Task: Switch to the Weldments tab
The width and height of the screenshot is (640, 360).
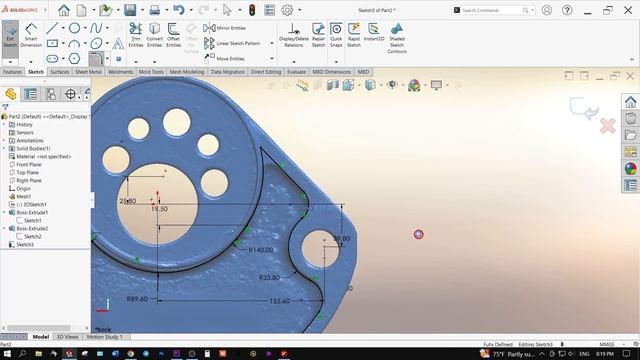Action: coord(120,72)
